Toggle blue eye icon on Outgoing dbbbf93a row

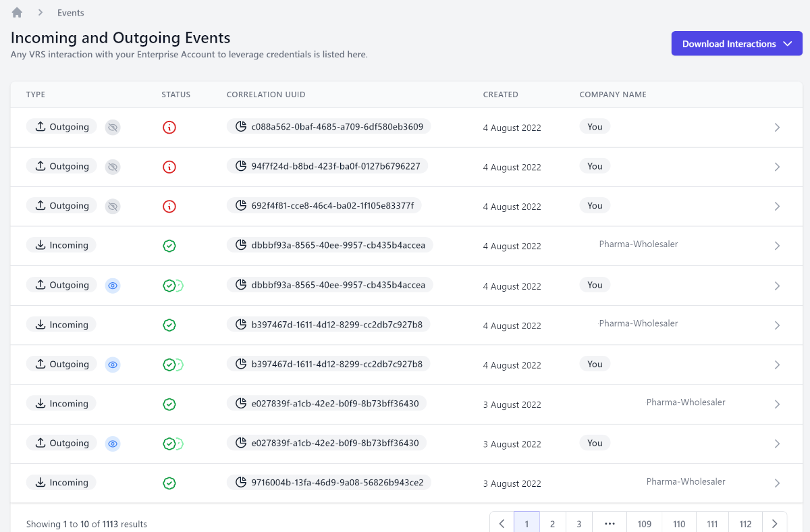tap(113, 286)
